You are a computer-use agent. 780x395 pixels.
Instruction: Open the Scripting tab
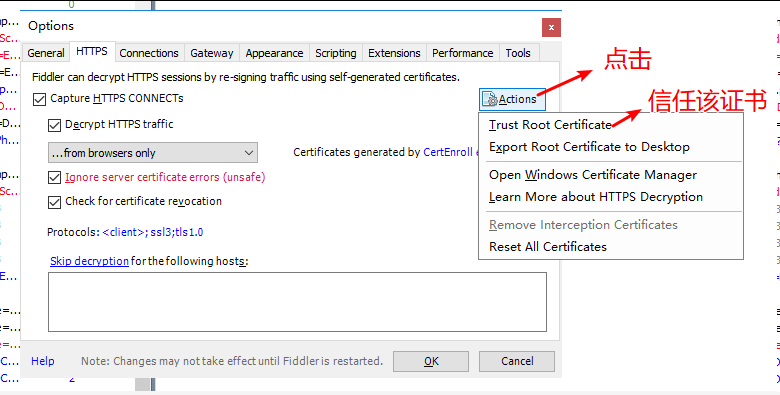click(x=336, y=53)
